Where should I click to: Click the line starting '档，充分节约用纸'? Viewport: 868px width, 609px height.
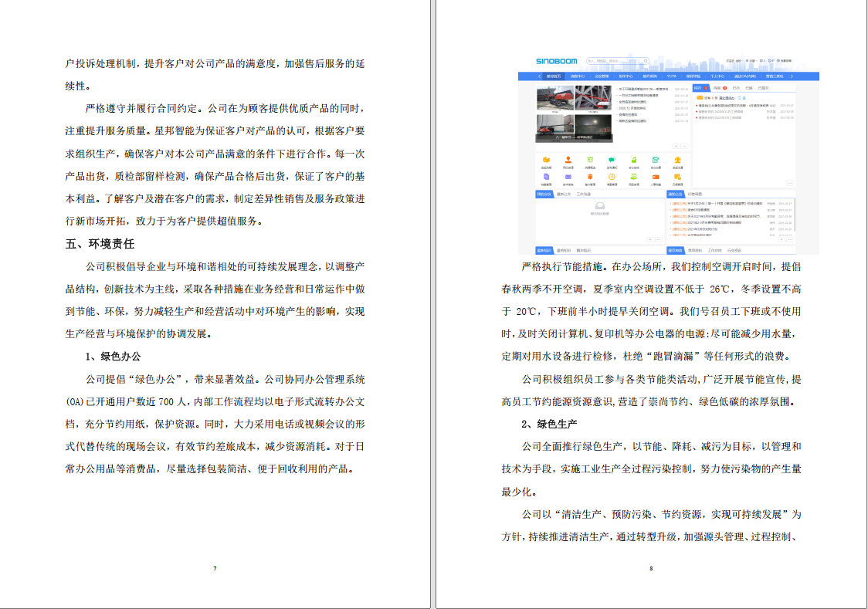click(x=215, y=425)
